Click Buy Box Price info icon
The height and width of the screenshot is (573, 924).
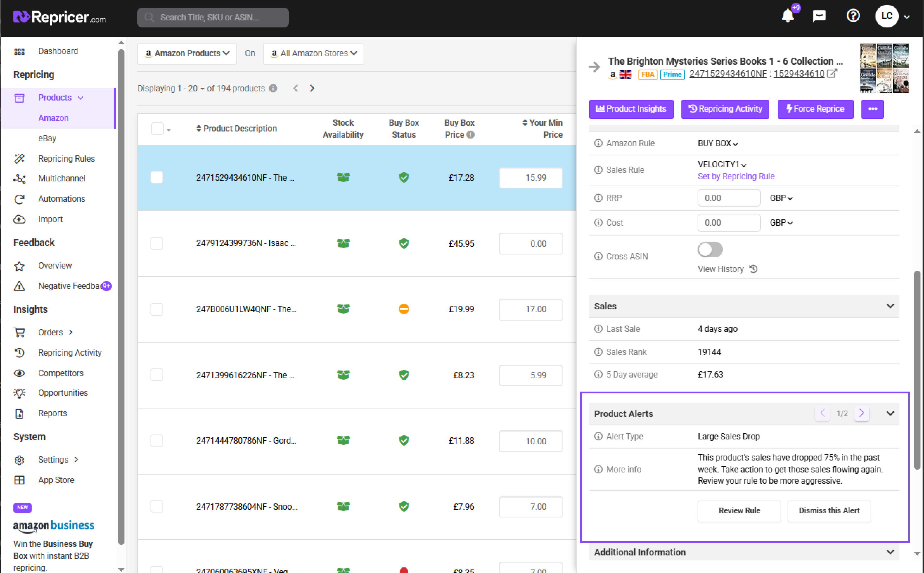click(x=470, y=135)
